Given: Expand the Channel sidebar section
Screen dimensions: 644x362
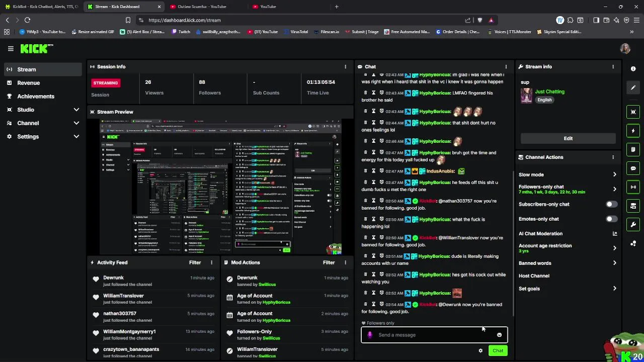Looking at the screenshot, I should click(76, 123).
